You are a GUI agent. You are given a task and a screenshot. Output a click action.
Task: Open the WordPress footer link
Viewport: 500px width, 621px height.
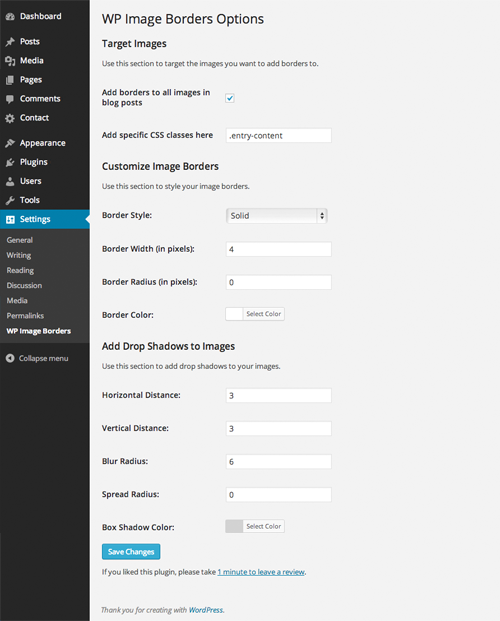pos(206,610)
